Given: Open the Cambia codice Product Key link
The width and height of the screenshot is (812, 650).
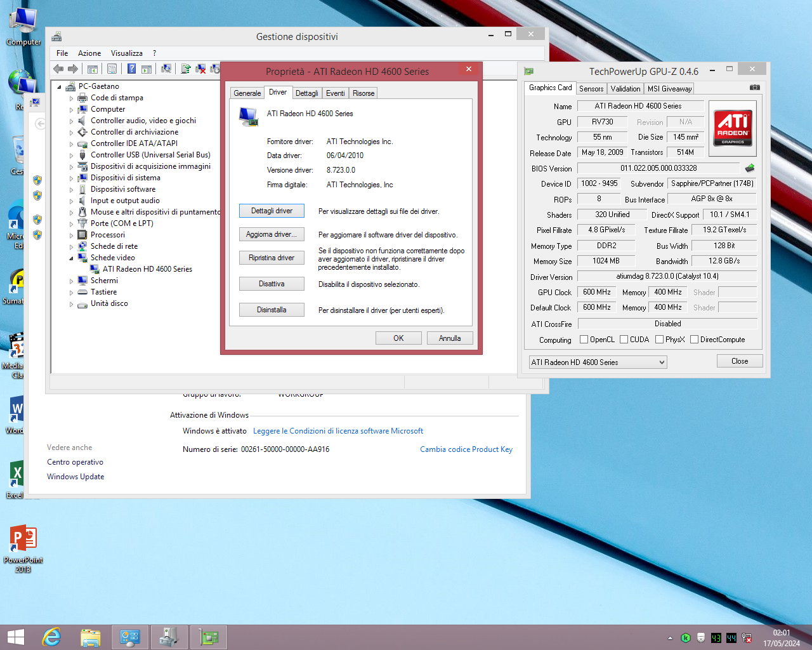Looking at the screenshot, I should [x=466, y=449].
